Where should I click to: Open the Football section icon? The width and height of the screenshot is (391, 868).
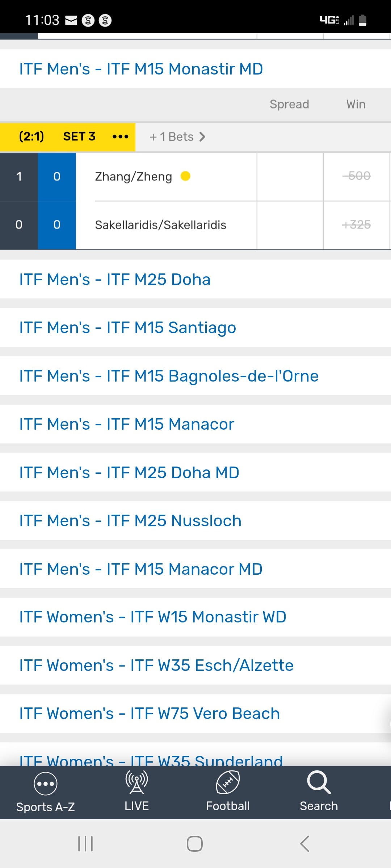tap(228, 782)
